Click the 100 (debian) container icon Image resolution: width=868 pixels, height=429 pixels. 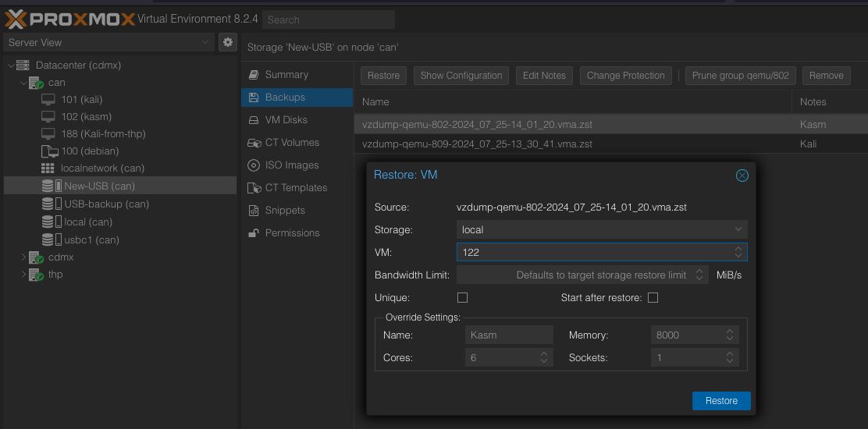click(x=48, y=151)
